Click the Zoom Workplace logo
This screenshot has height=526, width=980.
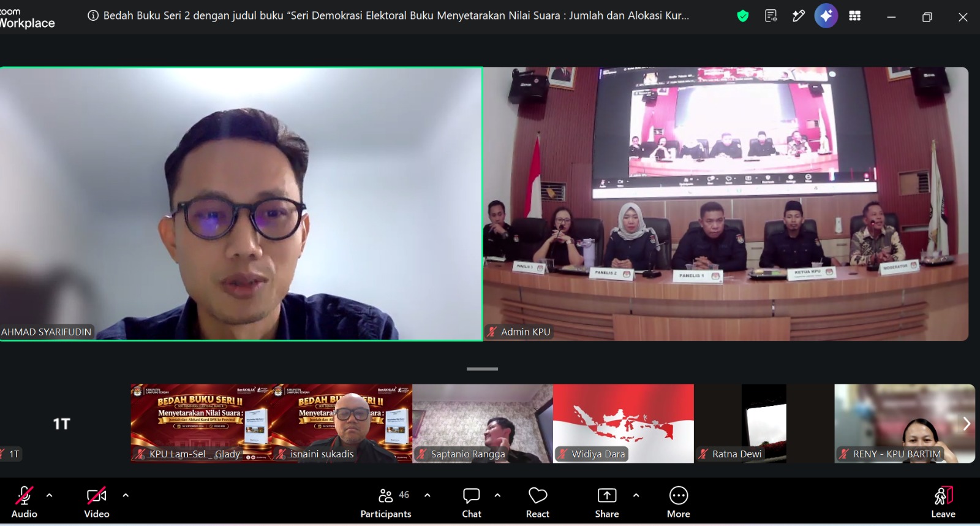click(27, 18)
